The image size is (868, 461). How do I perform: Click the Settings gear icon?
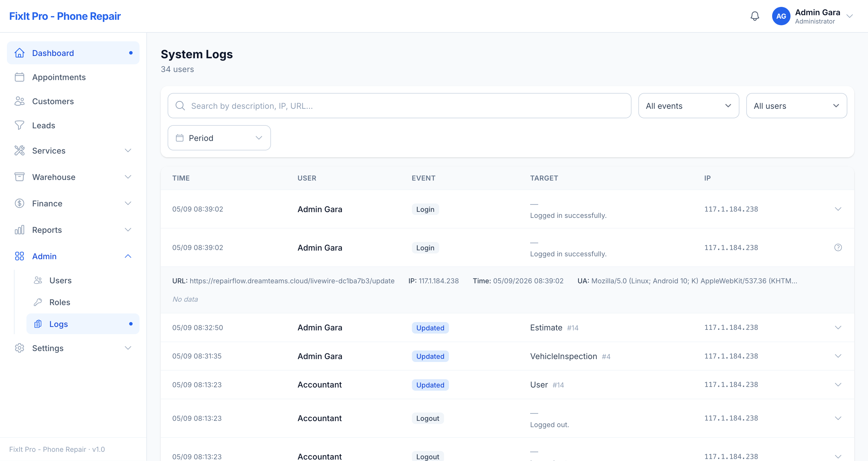coord(20,348)
